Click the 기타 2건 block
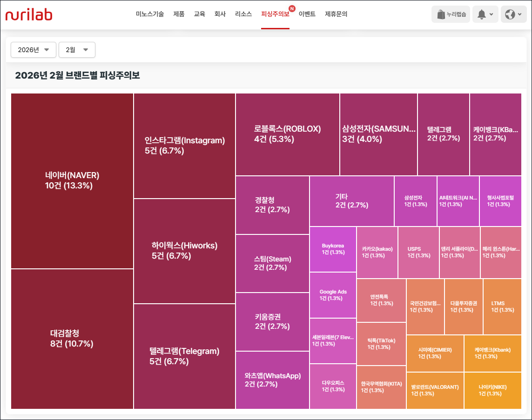532x420 pixels. (352, 201)
